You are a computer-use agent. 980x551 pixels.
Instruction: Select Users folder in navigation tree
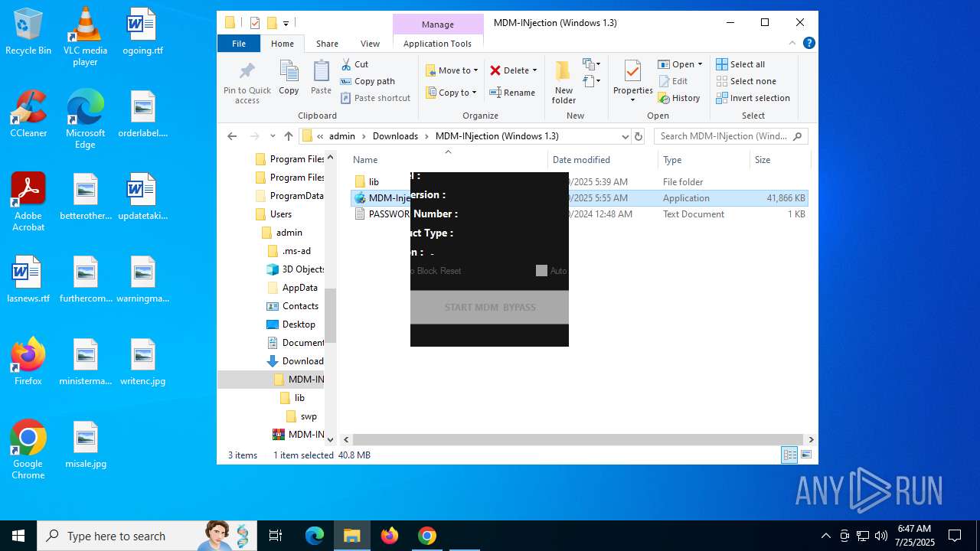coord(280,214)
